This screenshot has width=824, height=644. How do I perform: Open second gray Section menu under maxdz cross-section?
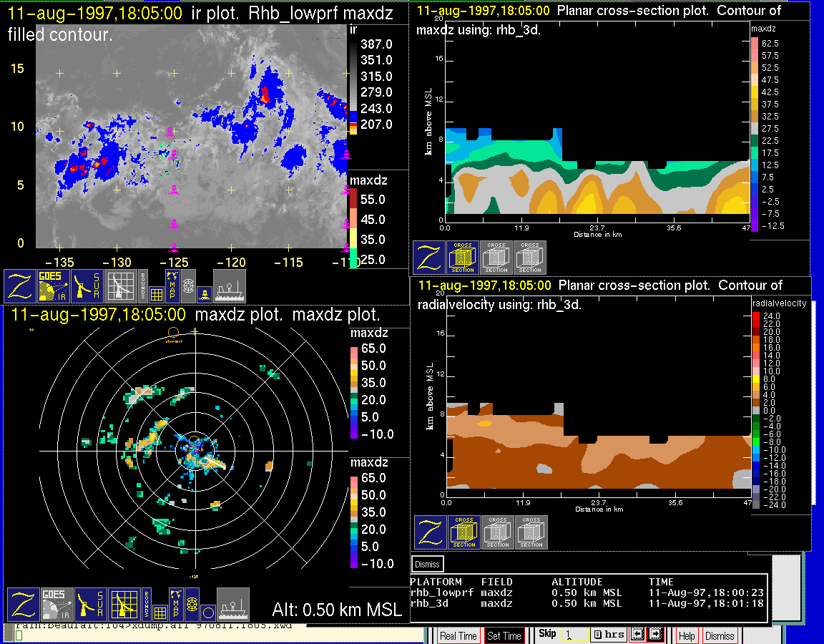tap(530, 257)
